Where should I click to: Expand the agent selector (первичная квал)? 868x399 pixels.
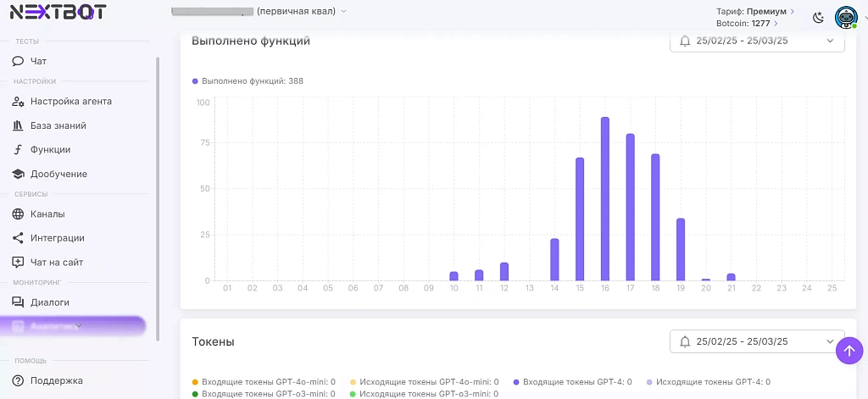click(342, 11)
